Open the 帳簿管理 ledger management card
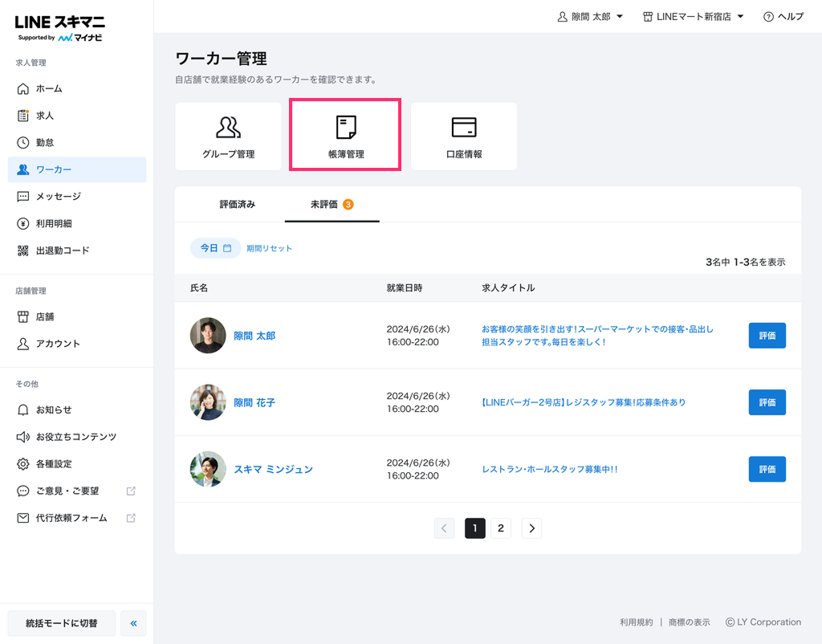The image size is (822, 644). tap(345, 136)
